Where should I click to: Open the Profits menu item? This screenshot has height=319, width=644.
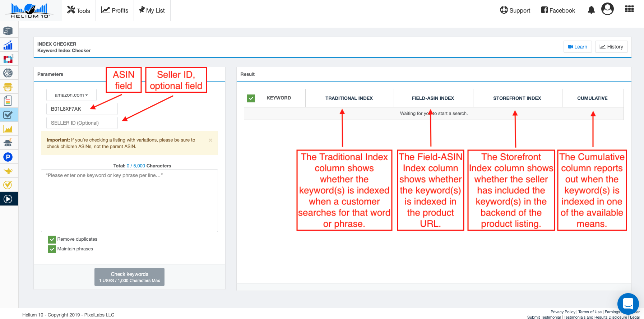tap(115, 10)
